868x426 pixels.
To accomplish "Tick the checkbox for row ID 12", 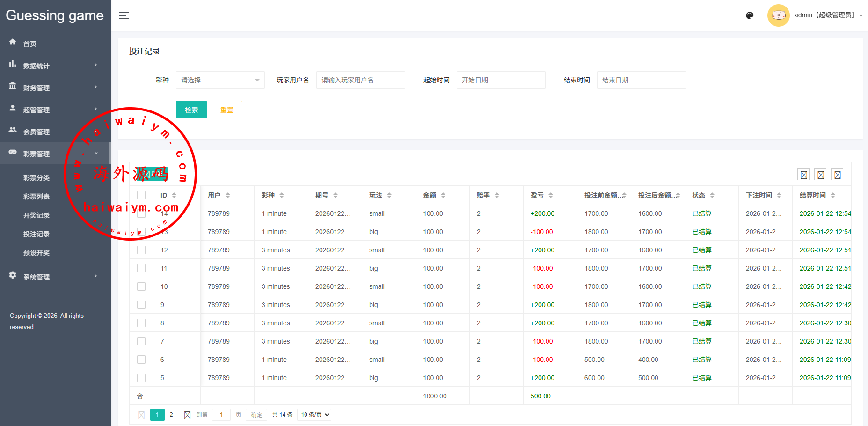I will click(x=141, y=250).
